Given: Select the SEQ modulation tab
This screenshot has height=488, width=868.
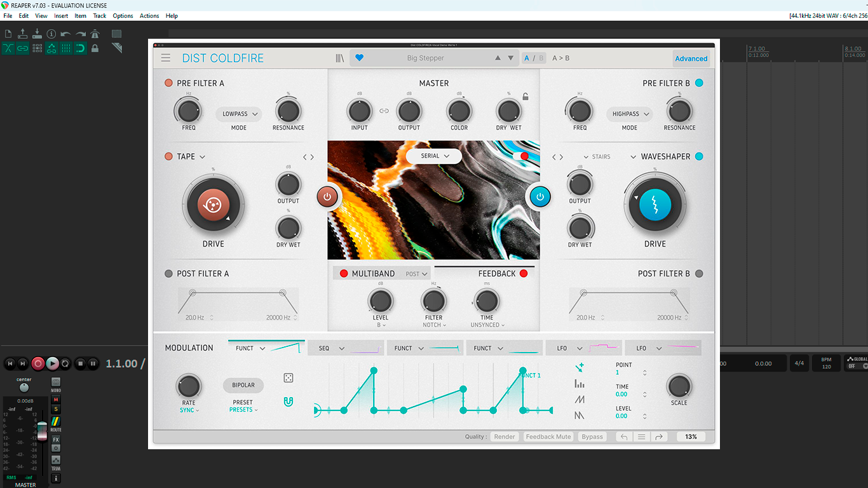Looking at the screenshot, I should (346, 348).
